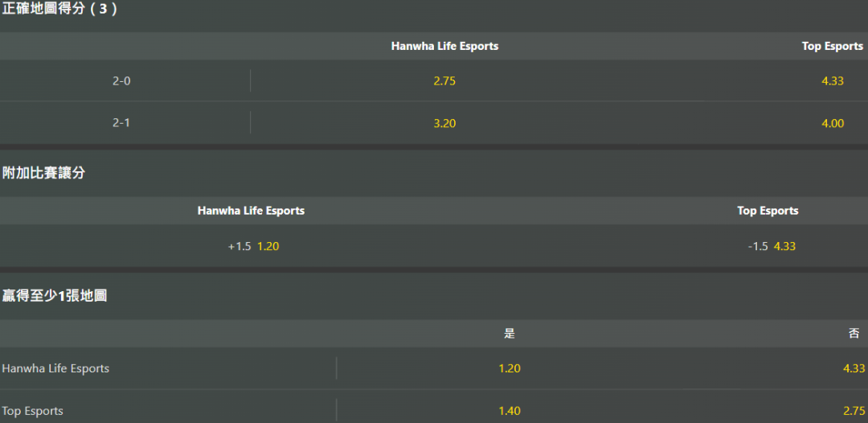Click the 2-0 score row label

click(121, 81)
